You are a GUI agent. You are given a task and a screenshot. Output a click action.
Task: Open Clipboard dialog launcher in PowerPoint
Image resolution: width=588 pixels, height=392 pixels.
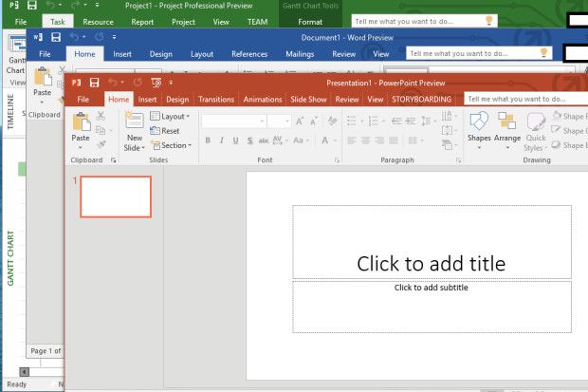(113, 160)
